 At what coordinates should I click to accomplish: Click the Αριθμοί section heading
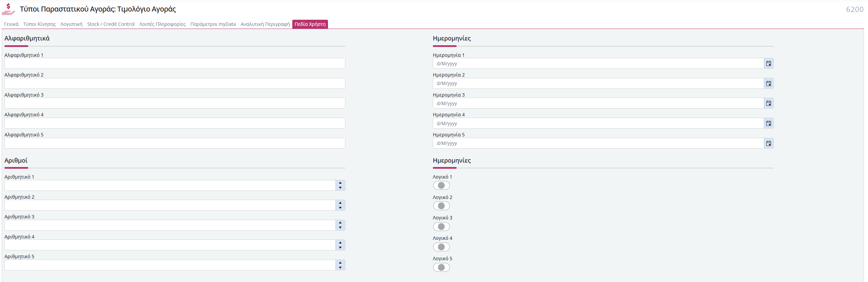click(16, 161)
